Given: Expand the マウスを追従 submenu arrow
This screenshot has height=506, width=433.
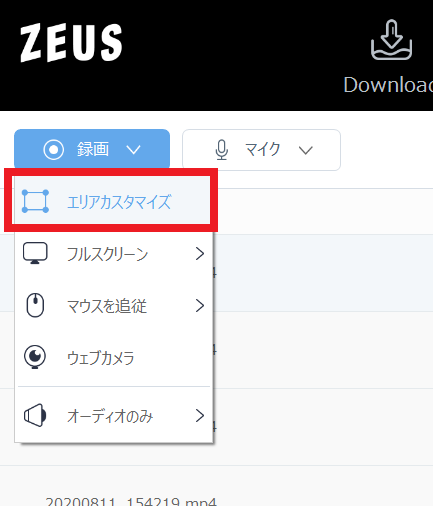Looking at the screenshot, I should click(x=200, y=306).
